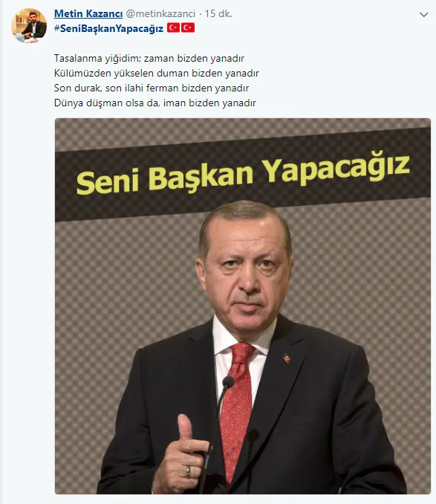Click the ring on the man's finger
Image resolution: width=436 pixels, height=504 pixels.
click(188, 471)
